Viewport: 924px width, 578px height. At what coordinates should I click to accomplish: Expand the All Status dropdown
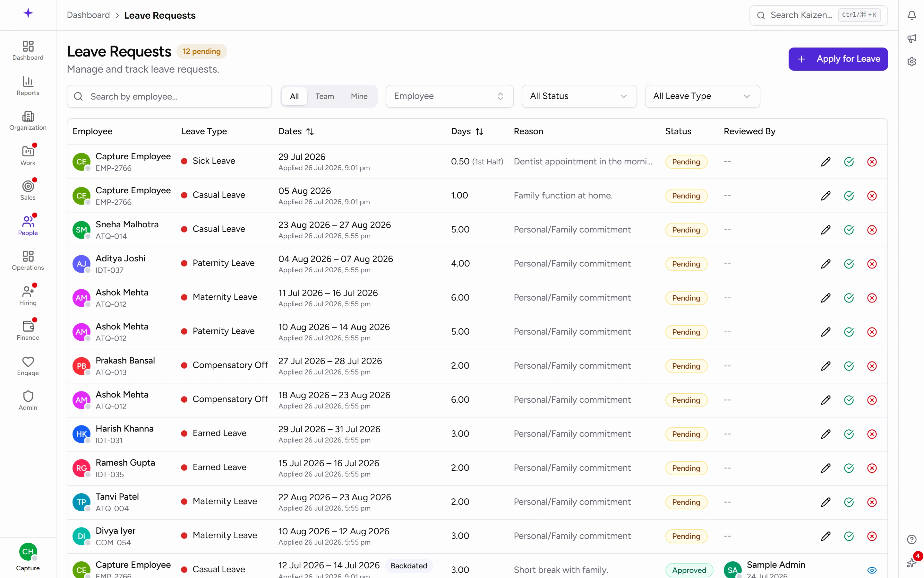(579, 96)
